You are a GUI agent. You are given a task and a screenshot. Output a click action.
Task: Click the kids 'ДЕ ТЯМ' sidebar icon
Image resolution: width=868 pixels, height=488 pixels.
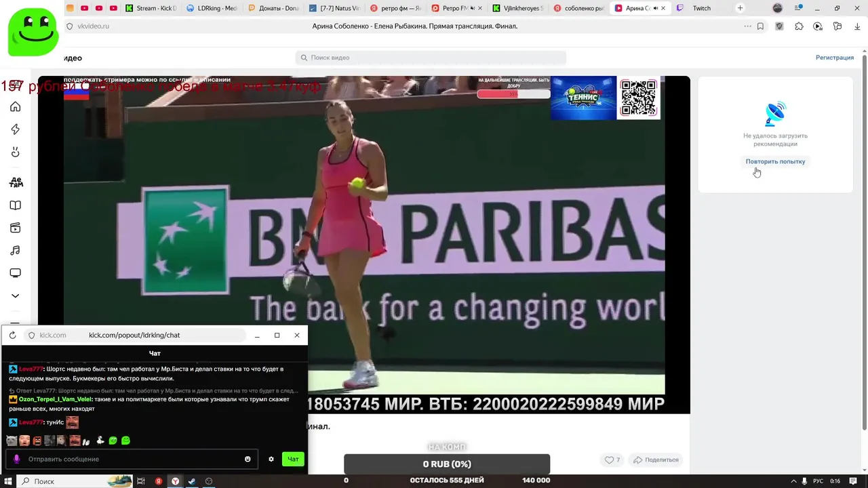click(x=16, y=183)
